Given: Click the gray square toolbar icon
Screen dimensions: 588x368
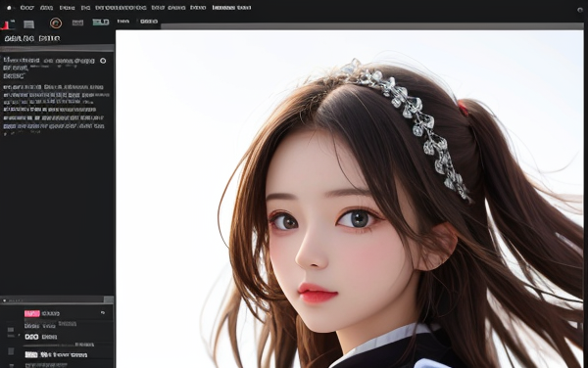Looking at the screenshot, I should (x=28, y=24).
